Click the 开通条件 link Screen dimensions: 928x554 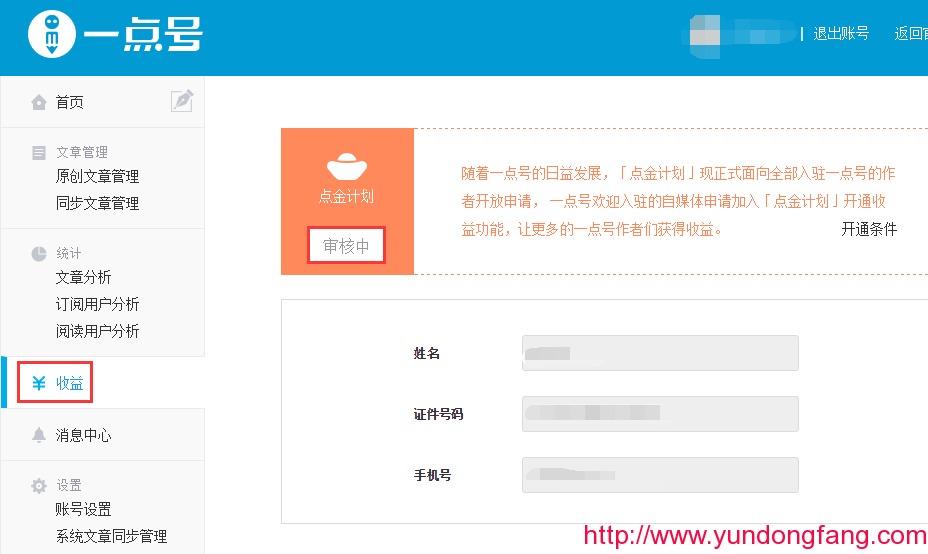click(x=868, y=229)
